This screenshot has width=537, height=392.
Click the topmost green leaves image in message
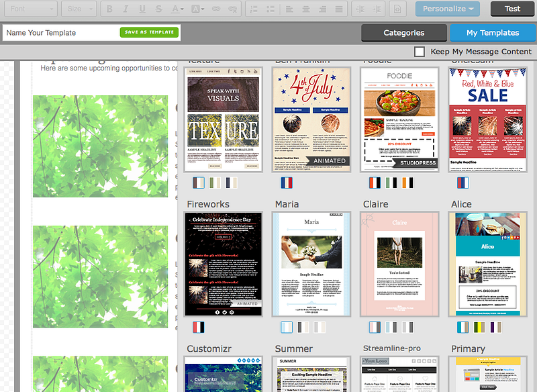100,146
